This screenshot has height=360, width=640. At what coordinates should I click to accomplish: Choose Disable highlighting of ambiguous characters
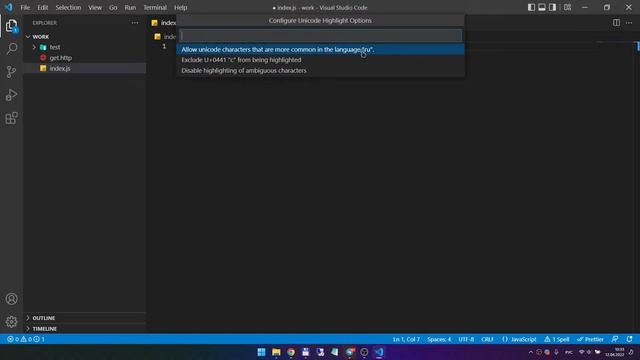click(x=320, y=71)
